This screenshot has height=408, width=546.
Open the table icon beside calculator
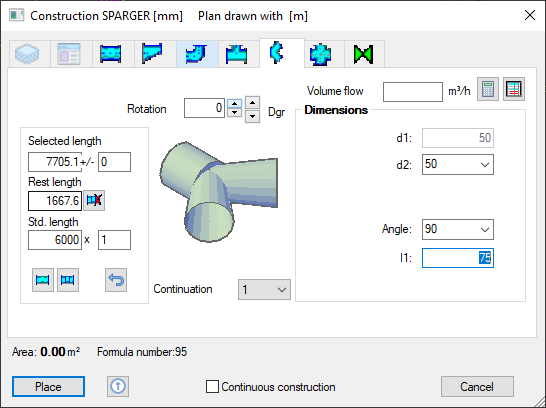(x=514, y=89)
